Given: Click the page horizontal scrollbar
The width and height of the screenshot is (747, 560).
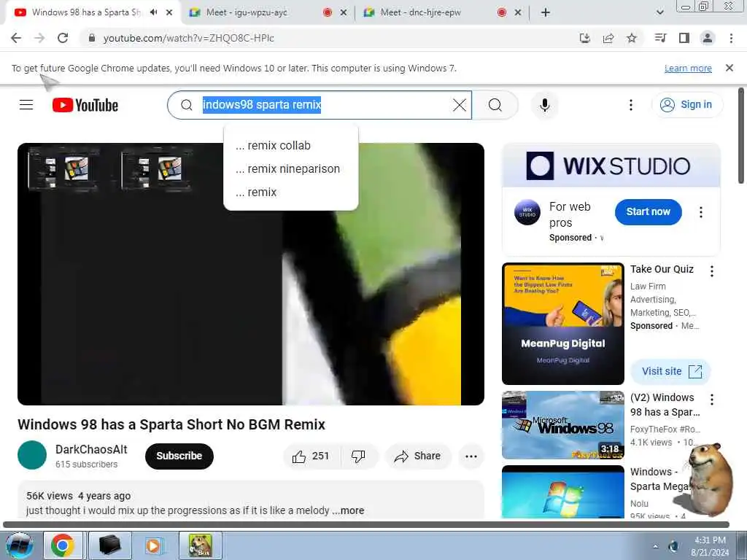Looking at the screenshot, I should point(366,525).
